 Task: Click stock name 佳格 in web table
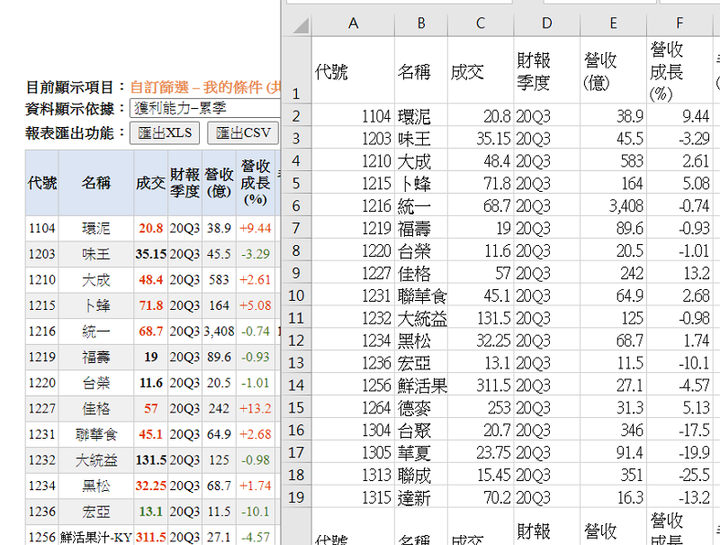[x=96, y=408]
